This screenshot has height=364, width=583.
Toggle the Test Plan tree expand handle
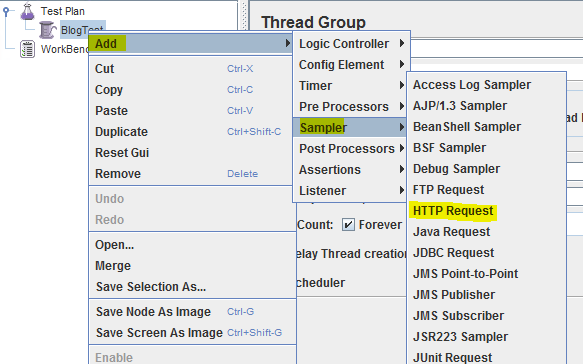pyautogui.click(x=6, y=12)
